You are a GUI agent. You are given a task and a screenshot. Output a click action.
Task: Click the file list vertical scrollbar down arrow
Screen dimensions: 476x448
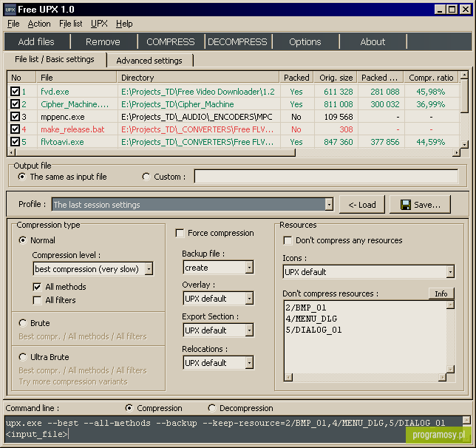click(464, 144)
